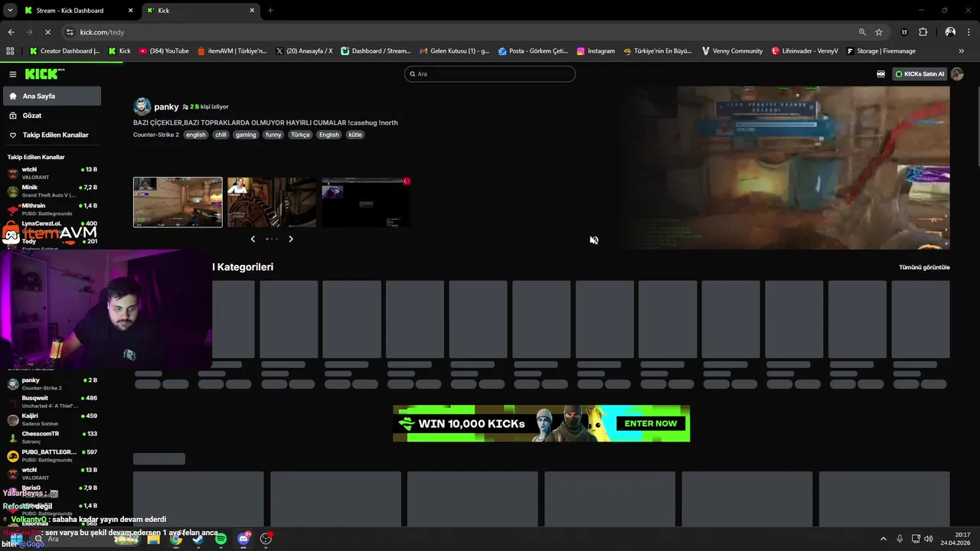
Task: Open Takip Edilen Kanallar sidebar item
Action: pyautogui.click(x=51, y=135)
